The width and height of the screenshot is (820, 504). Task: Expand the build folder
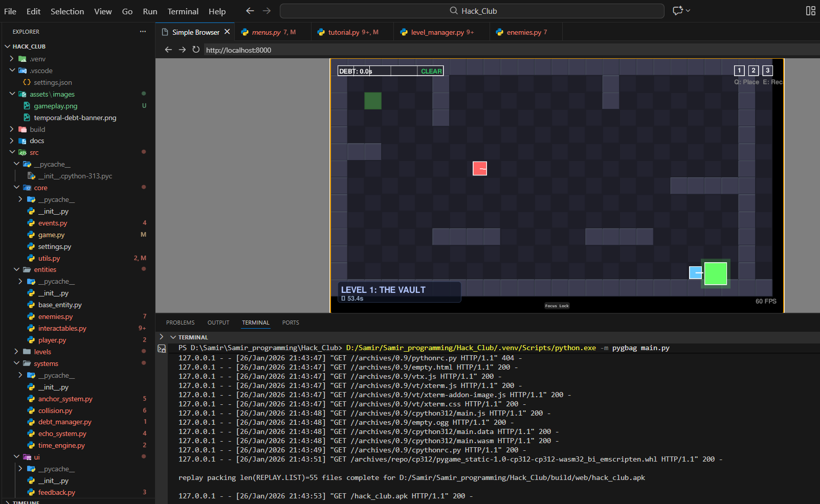[37, 129]
